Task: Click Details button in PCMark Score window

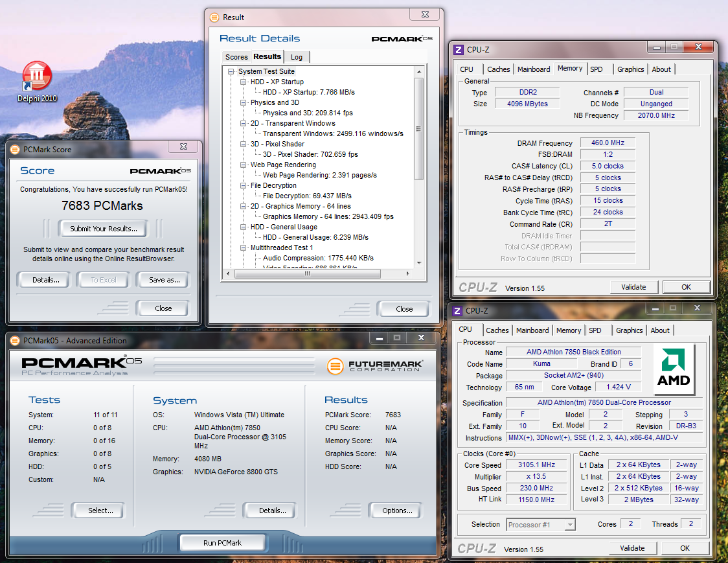Action: pyautogui.click(x=45, y=280)
